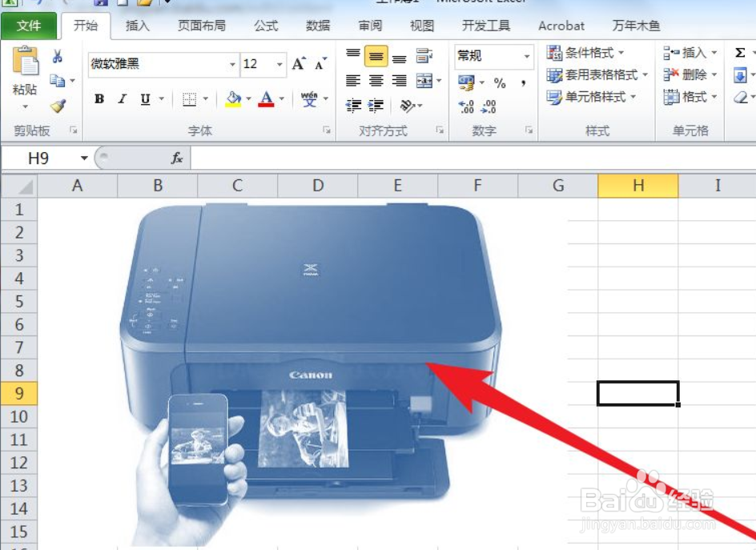Click the cell borders icon

click(x=190, y=99)
